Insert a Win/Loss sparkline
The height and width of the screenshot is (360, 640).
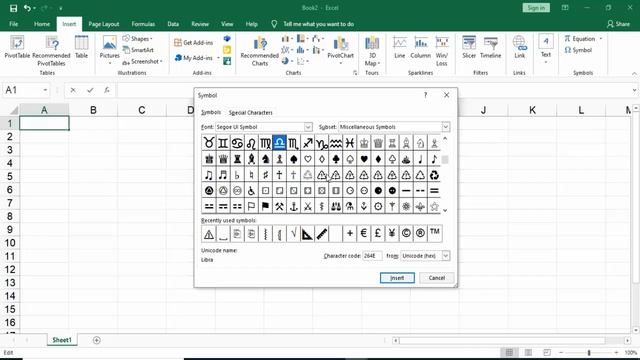click(x=442, y=51)
